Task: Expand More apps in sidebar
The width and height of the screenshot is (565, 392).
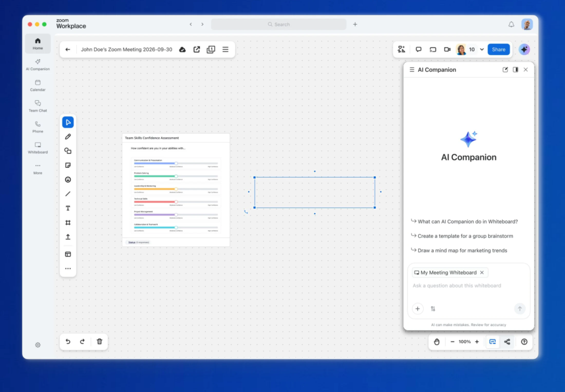Action: tap(38, 169)
